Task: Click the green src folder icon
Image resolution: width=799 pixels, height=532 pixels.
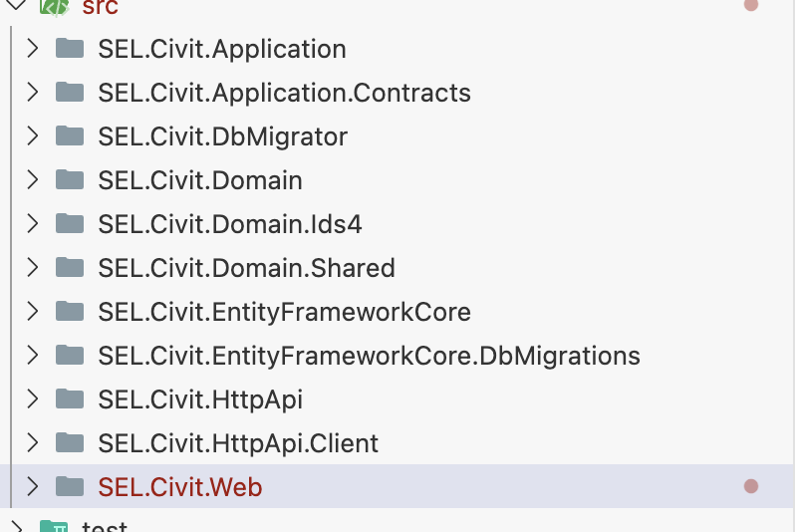Action: pyautogui.click(x=54, y=7)
